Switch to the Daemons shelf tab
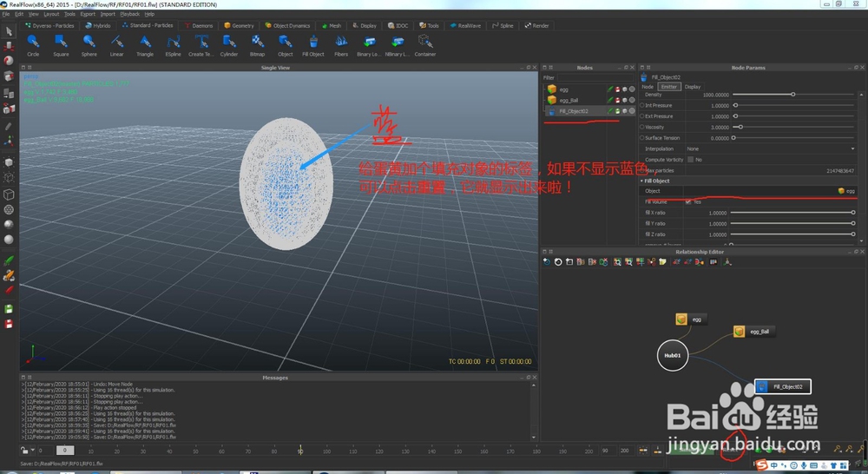The width and height of the screenshot is (868, 474). pos(199,25)
